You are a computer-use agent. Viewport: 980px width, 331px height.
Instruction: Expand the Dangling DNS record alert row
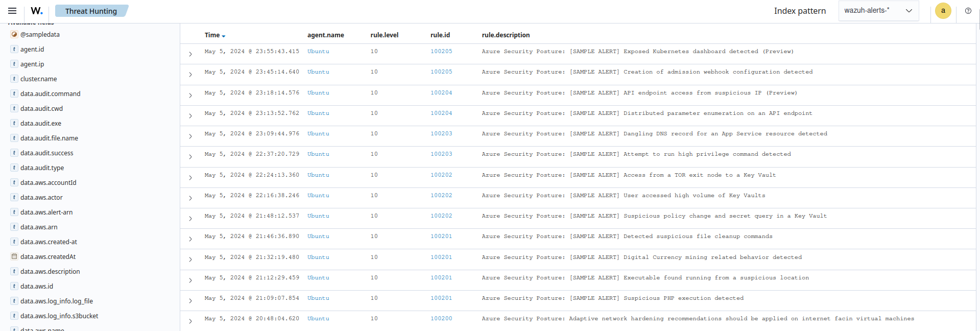190,136
